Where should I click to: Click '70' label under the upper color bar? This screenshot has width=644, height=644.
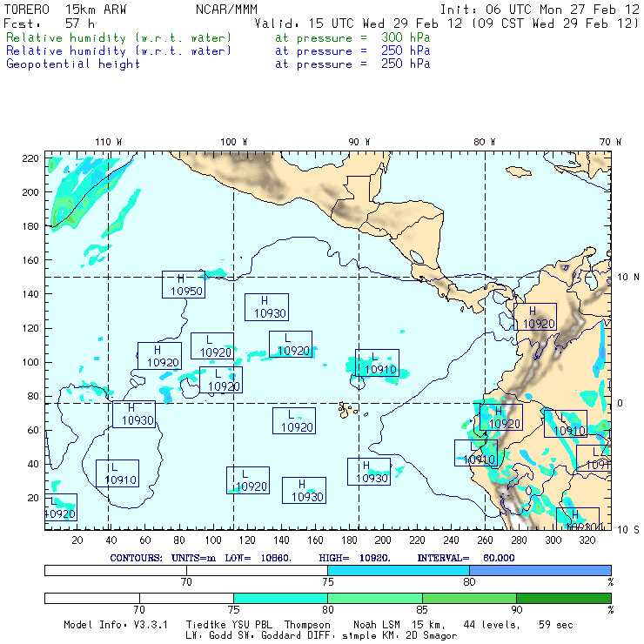coord(186,582)
